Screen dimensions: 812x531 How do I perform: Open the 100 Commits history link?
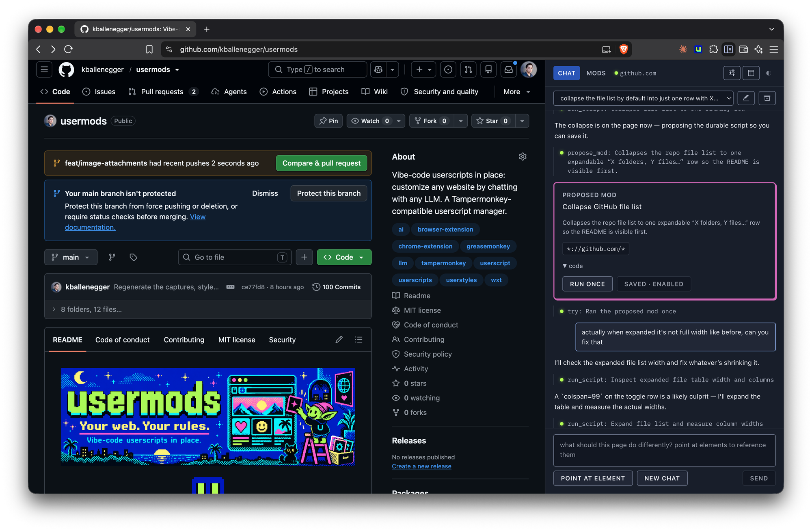click(x=337, y=287)
